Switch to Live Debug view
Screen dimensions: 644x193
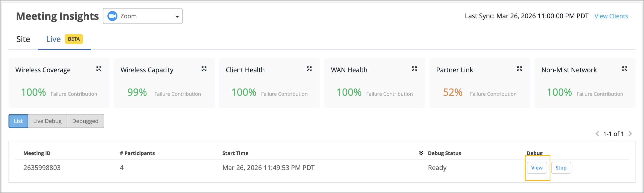[47, 121]
